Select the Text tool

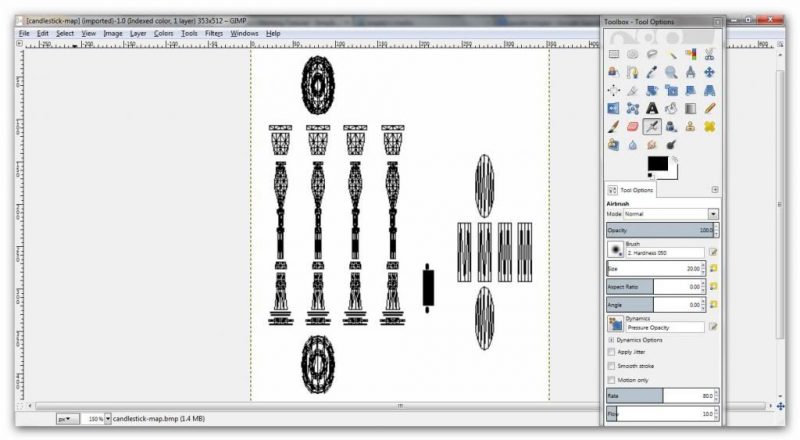(652, 108)
